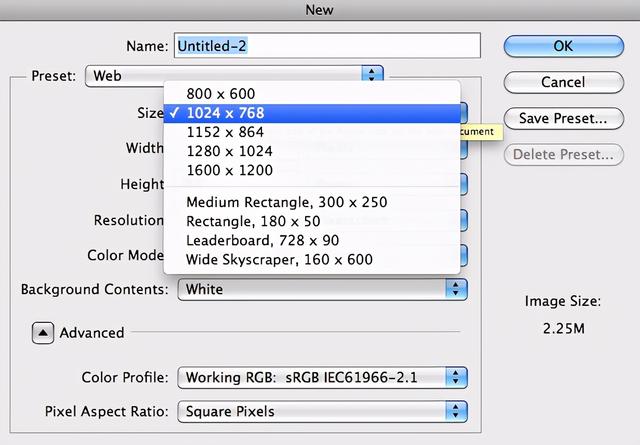The height and width of the screenshot is (445, 640).
Task: Click the Name text field
Action: click(x=327, y=45)
